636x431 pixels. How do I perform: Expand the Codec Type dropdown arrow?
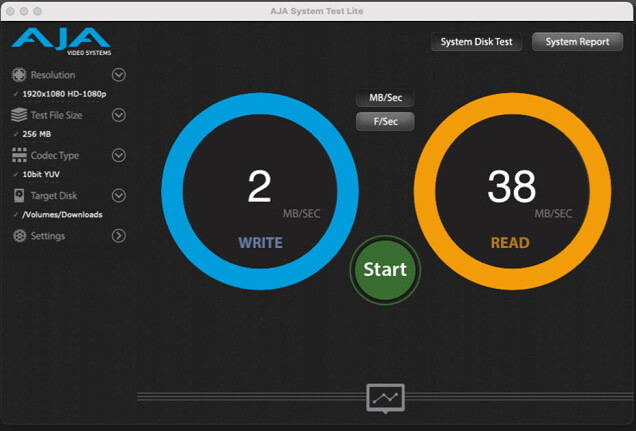click(x=119, y=155)
